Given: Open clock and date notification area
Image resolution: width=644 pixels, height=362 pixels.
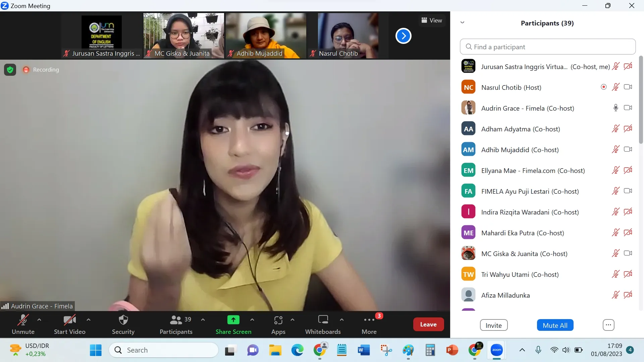Looking at the screenshot, I should point(606,350).
